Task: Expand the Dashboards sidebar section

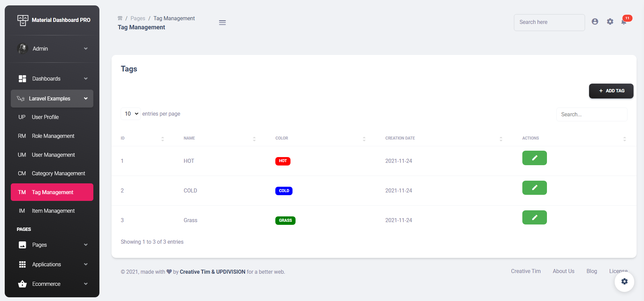Action: pyautogui.click(x=52, y=79)
